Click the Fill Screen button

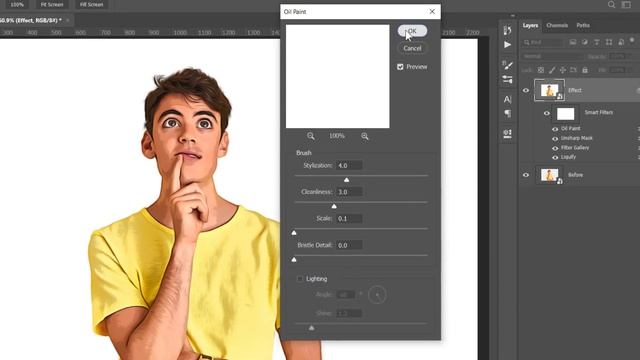(91, 4)
